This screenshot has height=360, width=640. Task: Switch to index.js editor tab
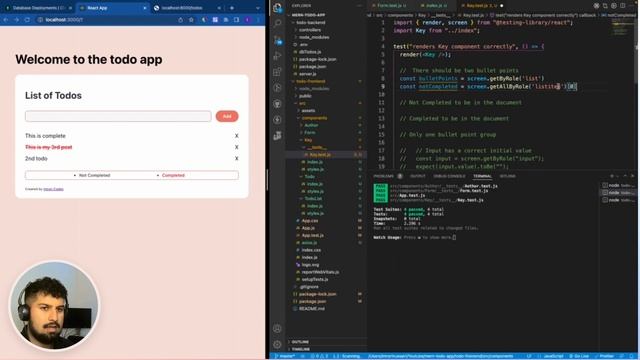tap(436, 6)
